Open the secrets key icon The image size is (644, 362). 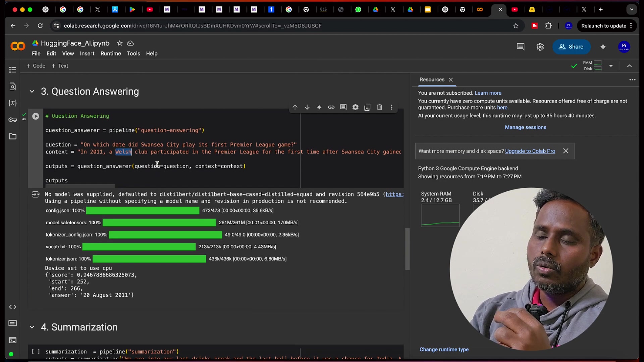tap(12, 120)
